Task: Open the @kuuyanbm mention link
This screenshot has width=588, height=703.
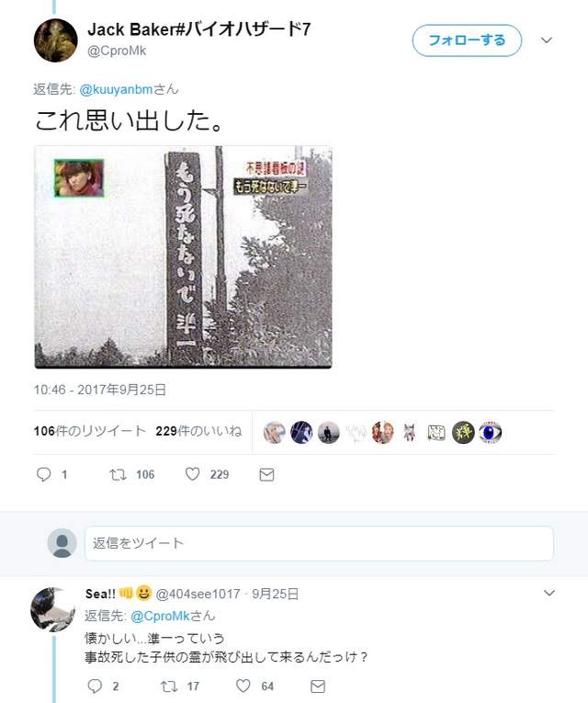Action: (x=116, y=89)
